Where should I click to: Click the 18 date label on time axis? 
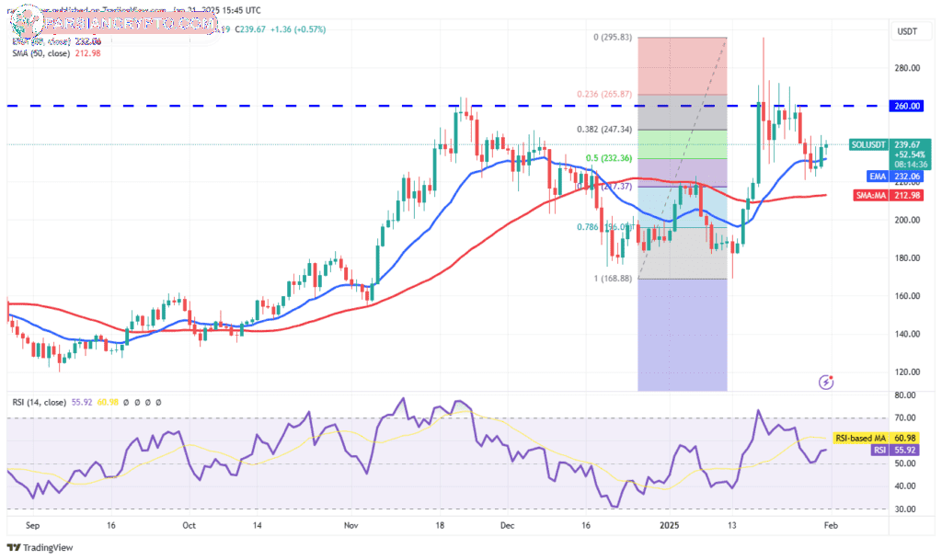tap(440, 525)
